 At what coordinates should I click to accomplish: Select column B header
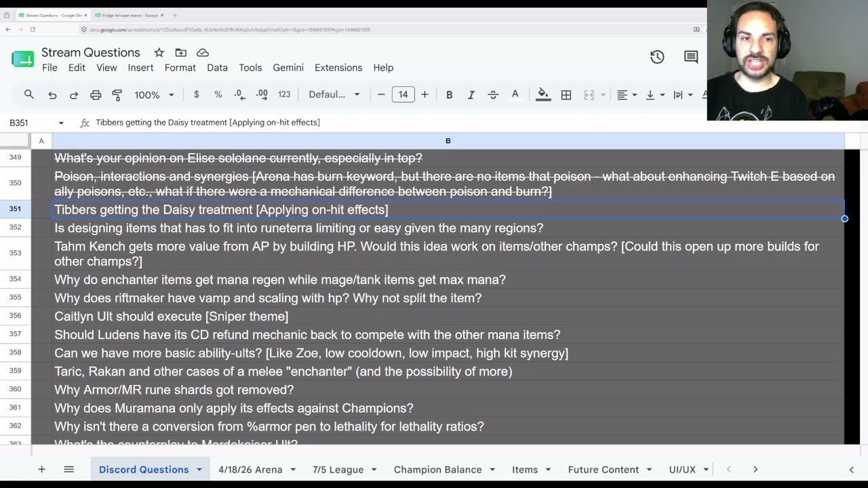tap(448, 141)
